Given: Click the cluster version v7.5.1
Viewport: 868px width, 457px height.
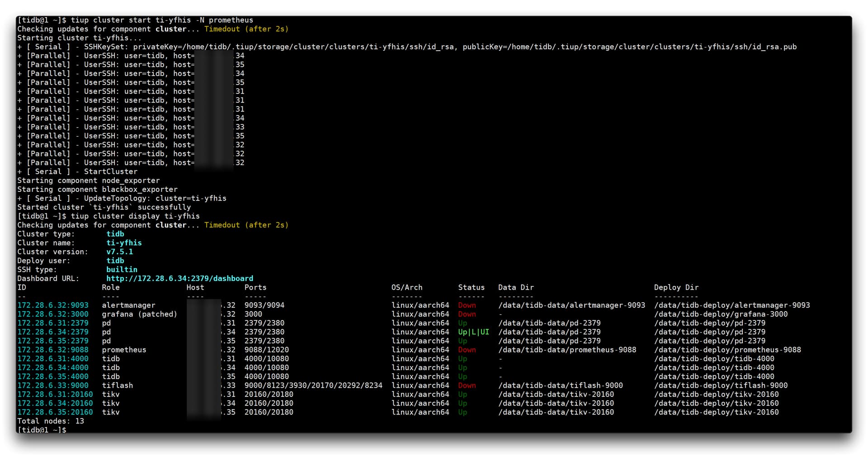Looking at the screenshot, I should tap(120, 252).
